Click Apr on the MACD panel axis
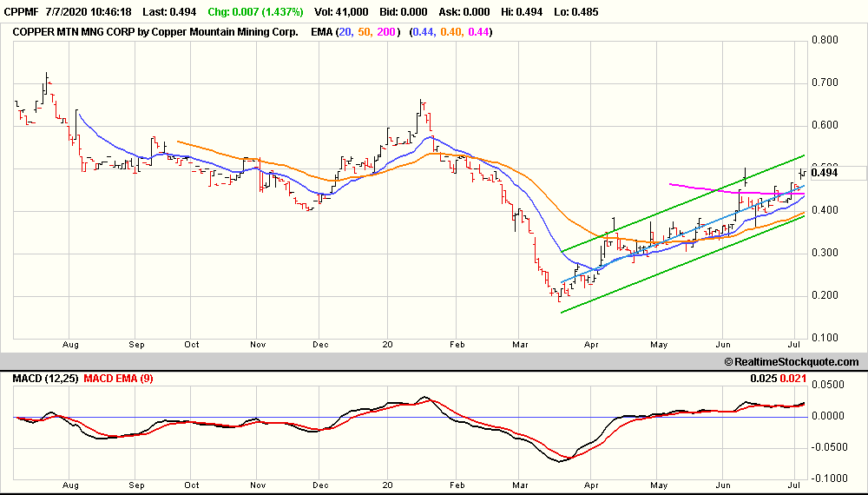This screenshot has height=495, width=868. tap(591, 485)
